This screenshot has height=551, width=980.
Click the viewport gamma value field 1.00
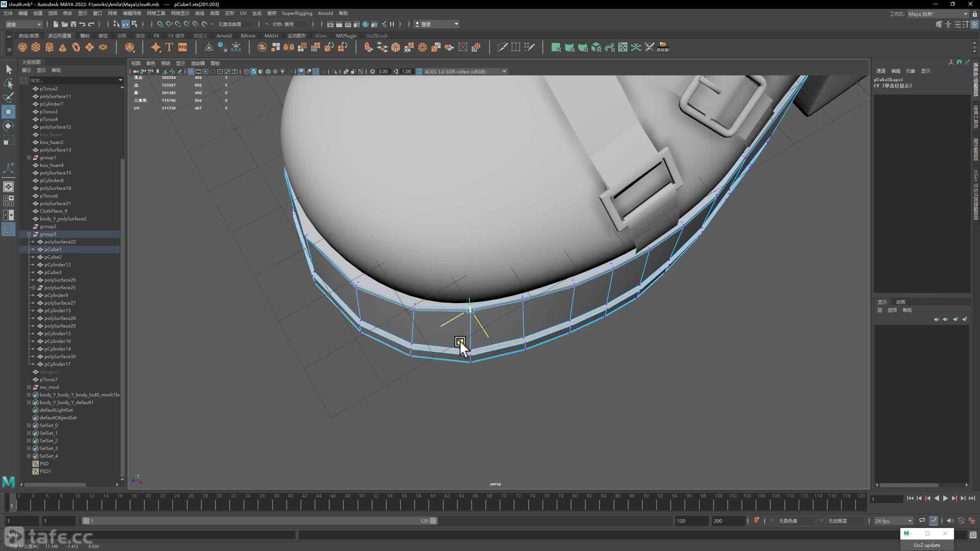pos(407,72)
